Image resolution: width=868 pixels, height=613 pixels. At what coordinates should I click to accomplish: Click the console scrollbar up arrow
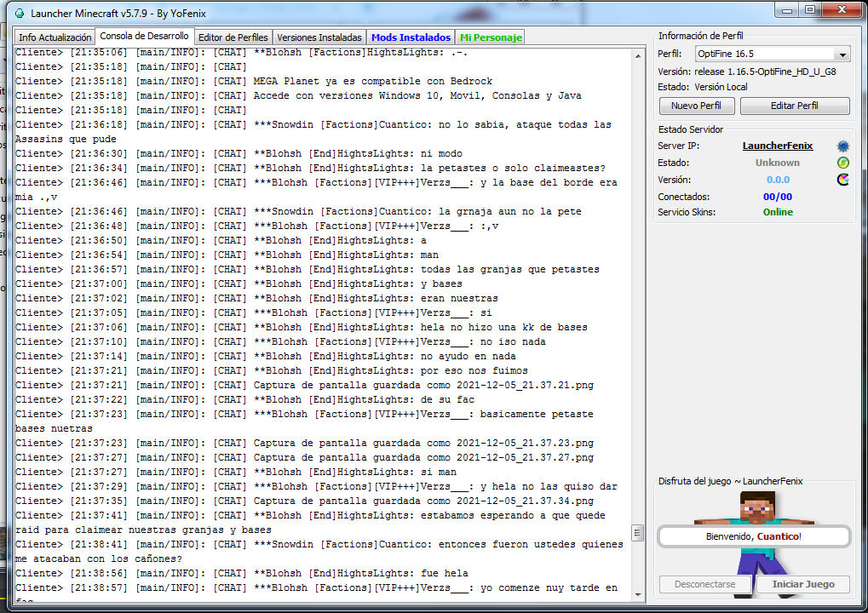[x=636, y=55]
